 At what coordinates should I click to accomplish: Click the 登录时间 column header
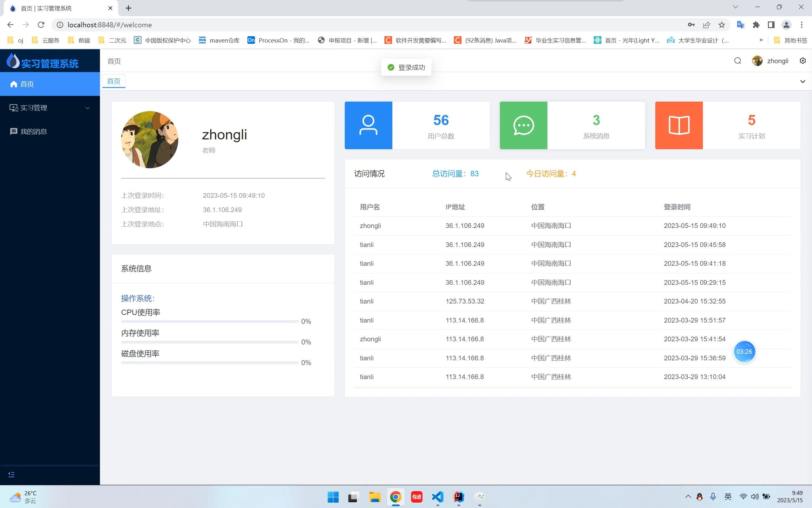(x=677, y=207)
